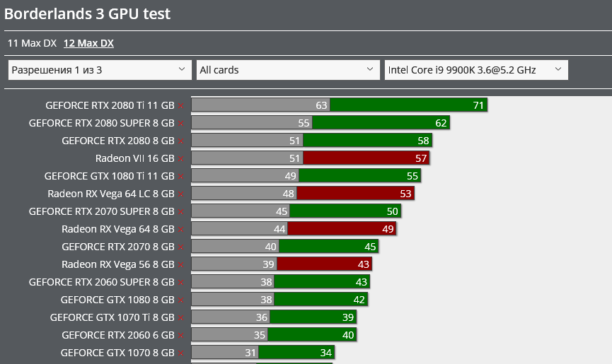Remove Radeon RX Vega 56 8 GB row
The image size is (612, 364).
(x=180, y=264)
